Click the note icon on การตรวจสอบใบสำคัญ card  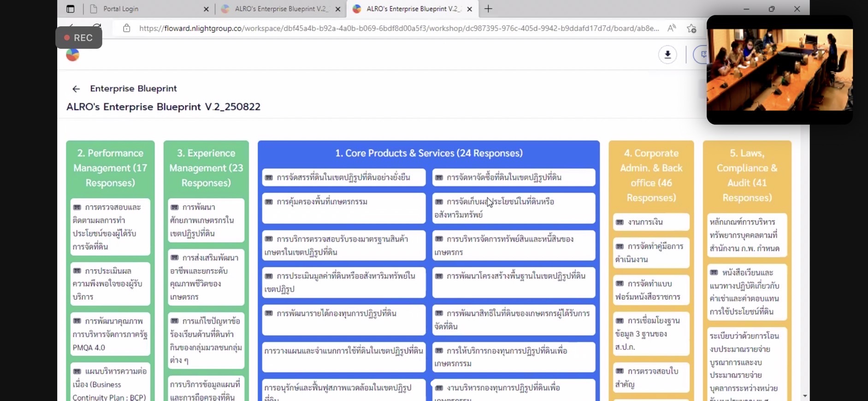coord(620,371)
